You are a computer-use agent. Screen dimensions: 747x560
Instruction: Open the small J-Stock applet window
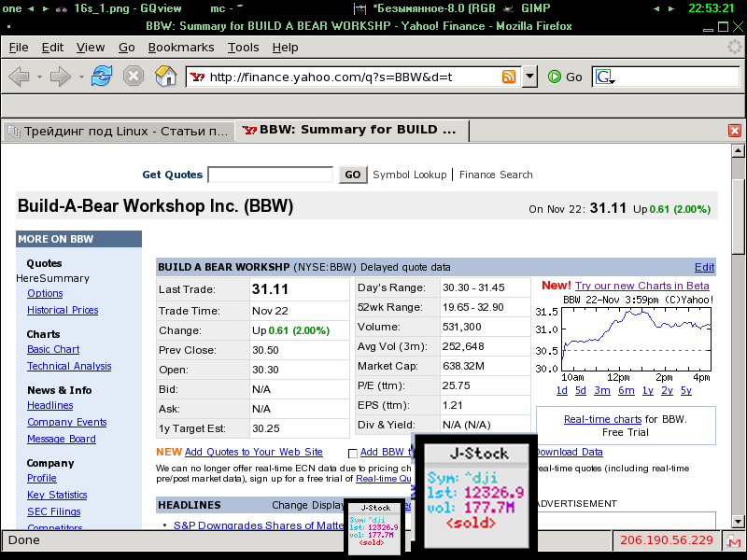point(375,527)
